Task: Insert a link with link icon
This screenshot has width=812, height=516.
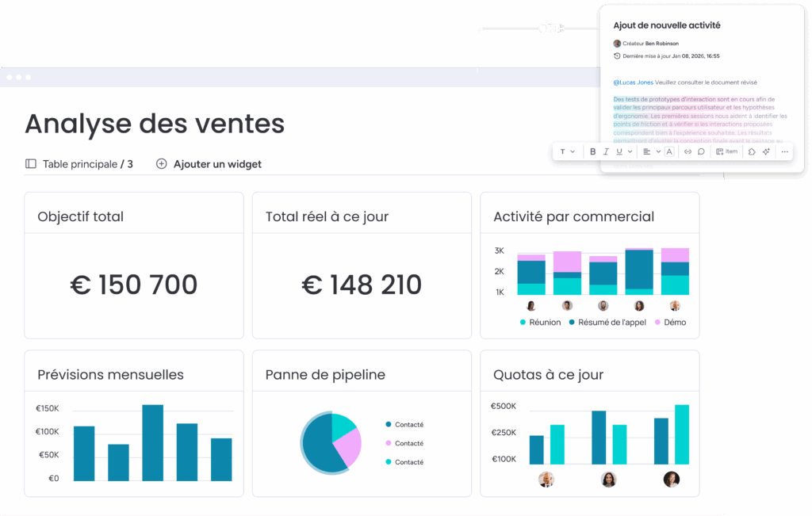Action: click(688, 151)
